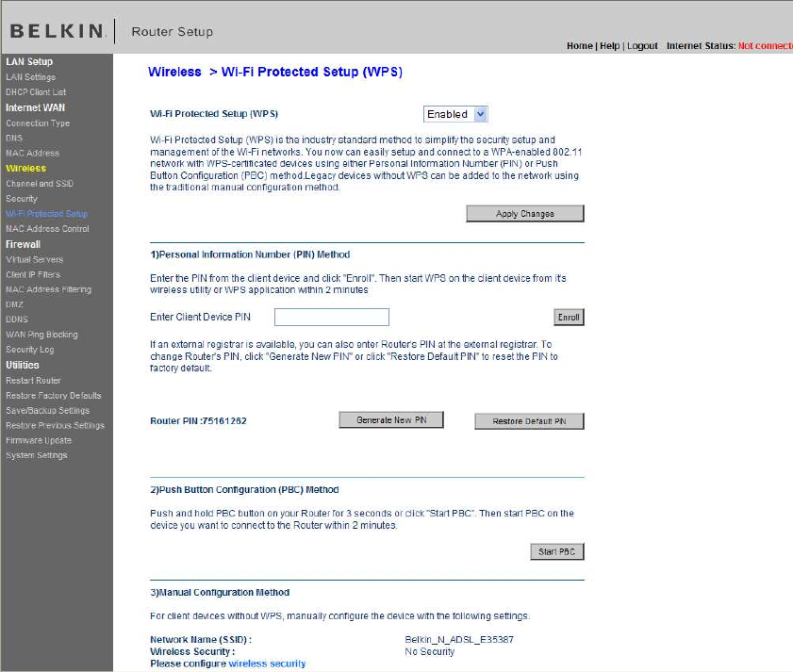Image resolution: width=793 pixels, height=672 pixels.
Task: Open Save/Backup Settings page
Action: [47, 411]
